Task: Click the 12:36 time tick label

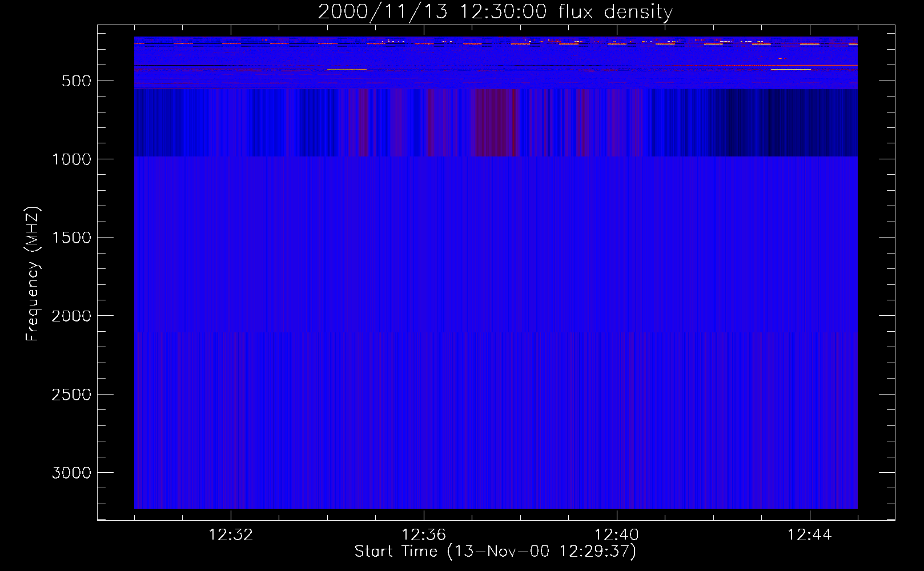Action: (424, 535)
